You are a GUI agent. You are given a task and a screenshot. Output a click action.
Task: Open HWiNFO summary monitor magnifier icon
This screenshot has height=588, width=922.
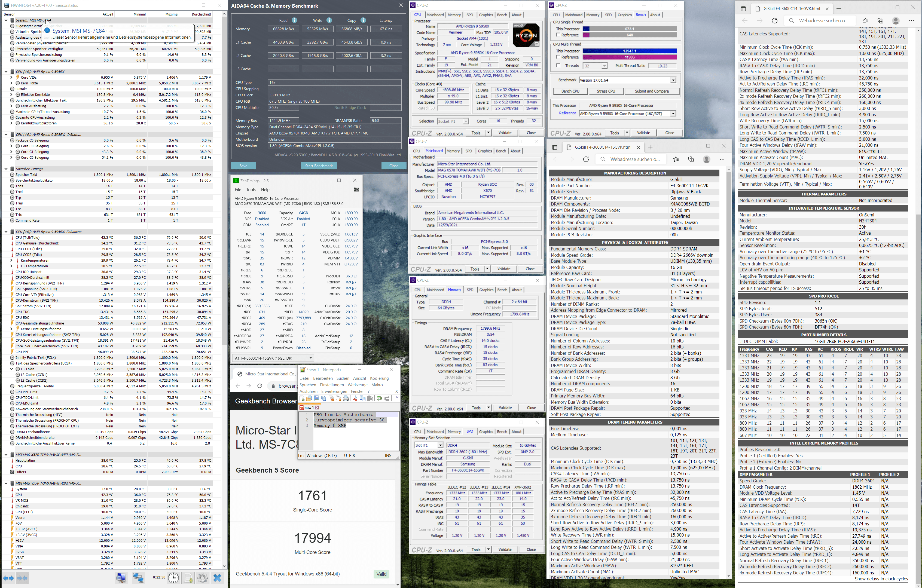[x=122, y=578]
